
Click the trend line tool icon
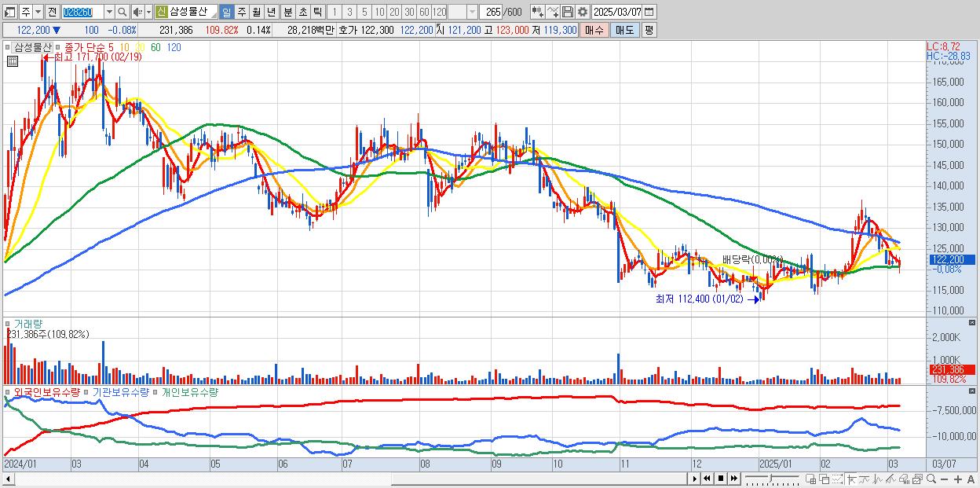[x=890, y=479]
